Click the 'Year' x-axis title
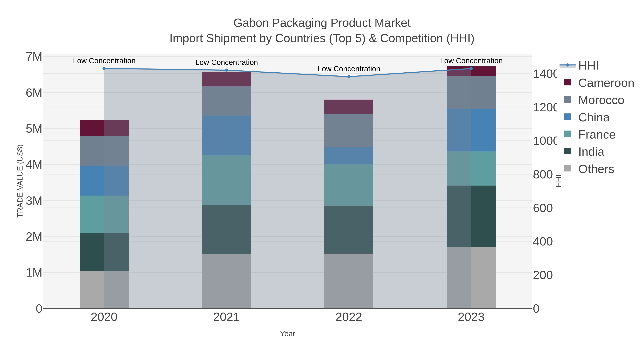Screen dimensions: 644x362 click(x=287, y=334)
